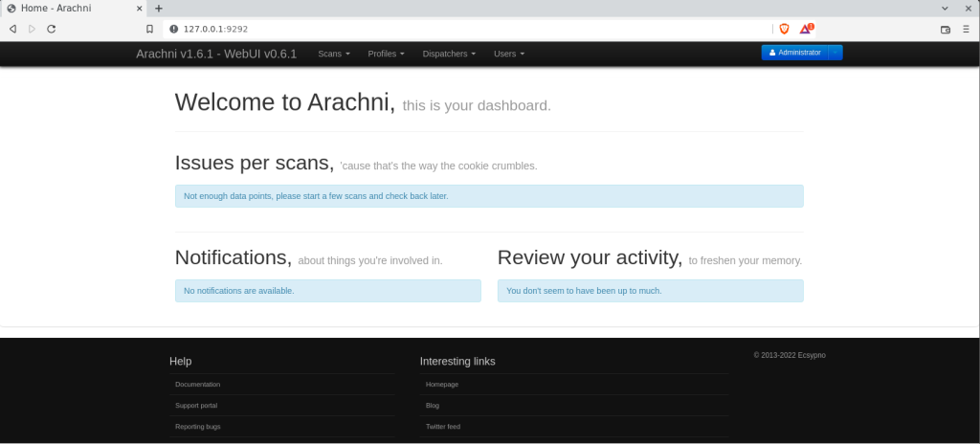Open the Brave Shields lion icon
The image size is (980, 444).
click(785, 29)
